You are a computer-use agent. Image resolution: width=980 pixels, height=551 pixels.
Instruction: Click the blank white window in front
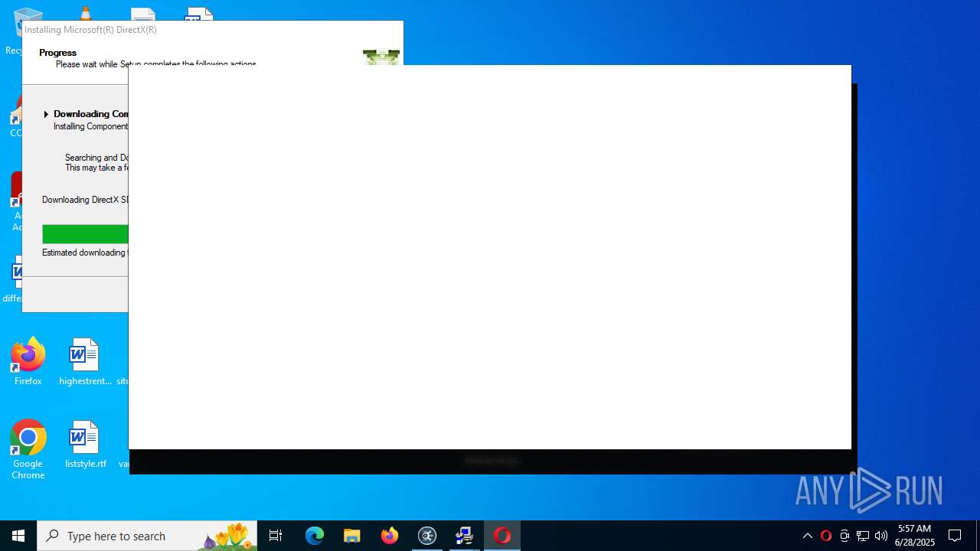490,257
